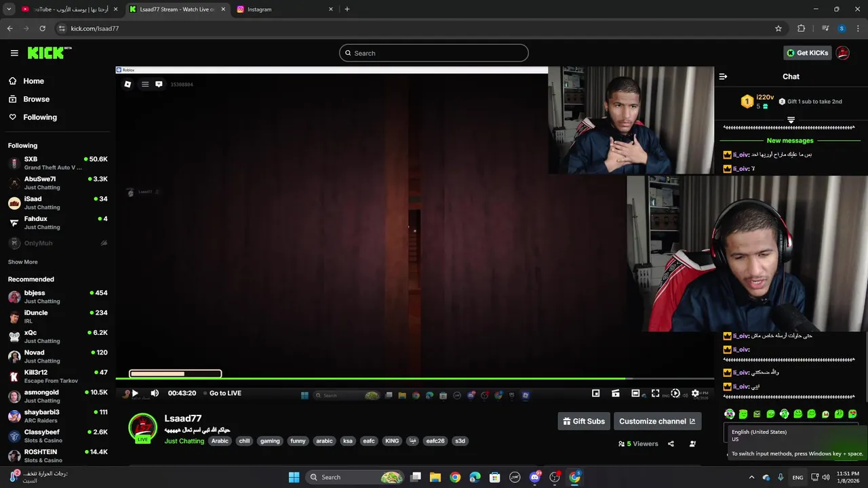This screenshot has height=488, width=868.
Task: Pick the first headphone emote in chat
Action: (730, 413)
